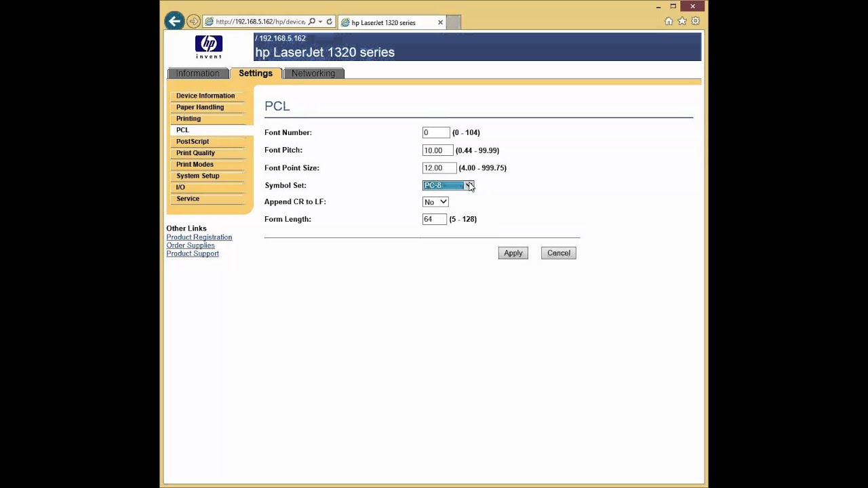Open the Printing settings page
The width and height of the screenshot is (868, 488).
pyautogui.click(x=189, y=119)
